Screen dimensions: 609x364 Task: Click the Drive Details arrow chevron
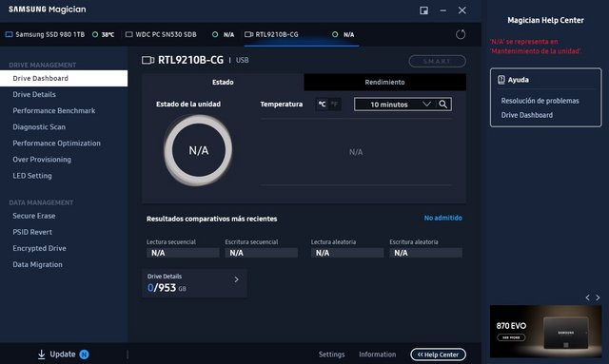click(x=236, y=279)
